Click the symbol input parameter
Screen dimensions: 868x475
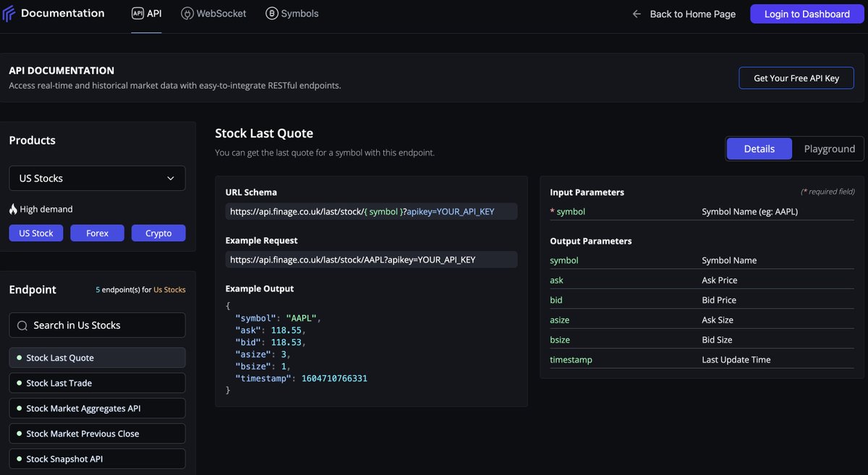pos(571,212)
